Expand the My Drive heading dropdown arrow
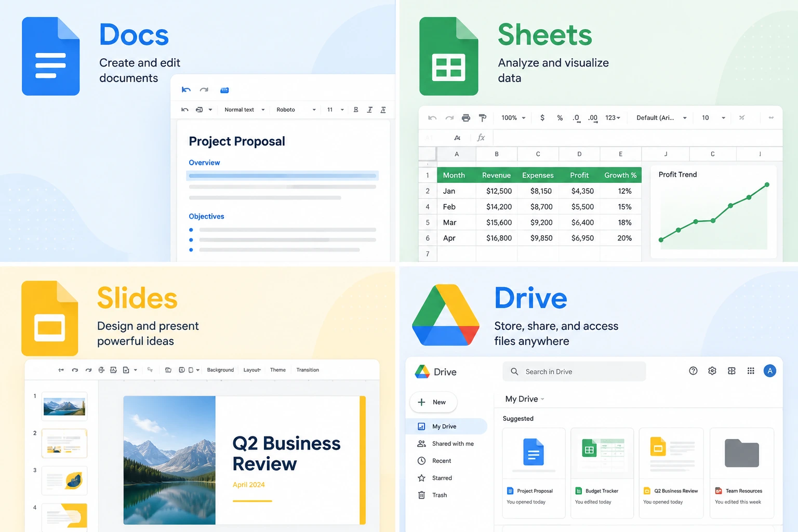This screenshot has height=532, width=798. pos(542,399)
